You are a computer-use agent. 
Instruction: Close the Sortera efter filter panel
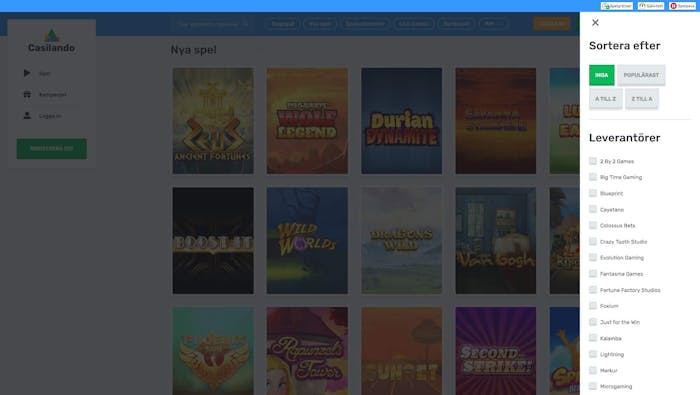[595, 23]
